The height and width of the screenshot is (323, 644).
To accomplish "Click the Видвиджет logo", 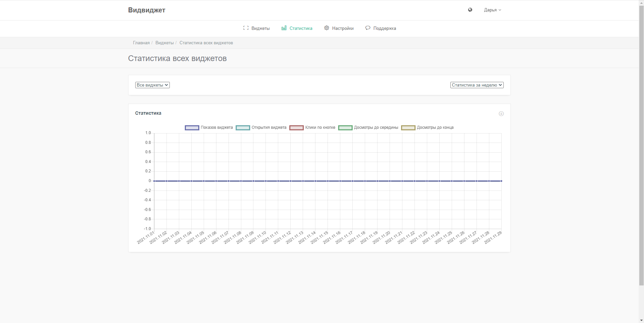I will click(147, 10).
